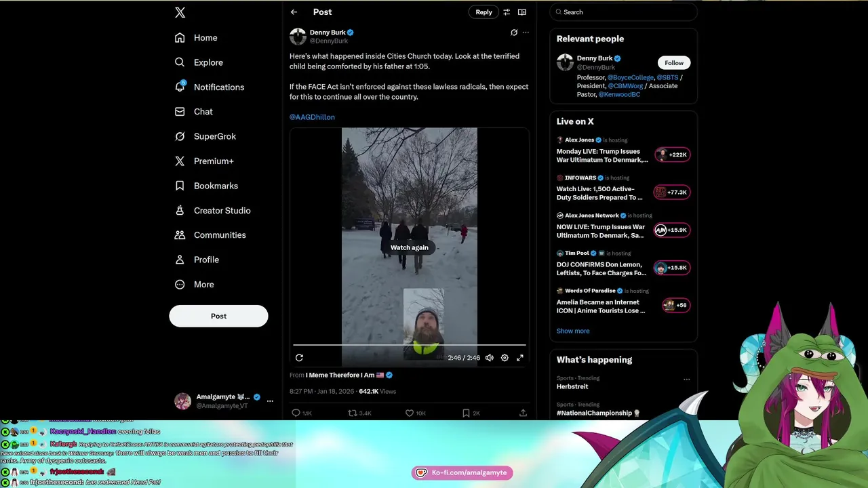Open the @AAGDhillon mention link
This screenshot has height=488, width=868.
click(312, 117)
